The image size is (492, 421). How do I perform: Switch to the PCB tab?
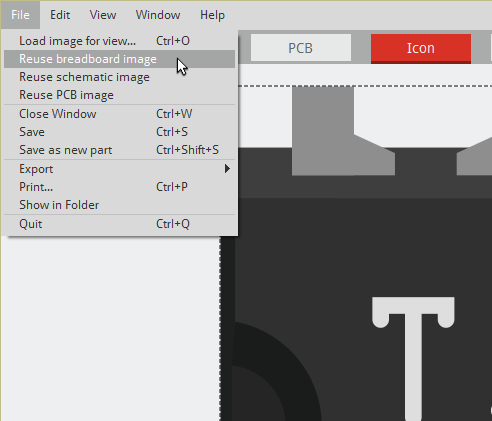pos(301,48)
